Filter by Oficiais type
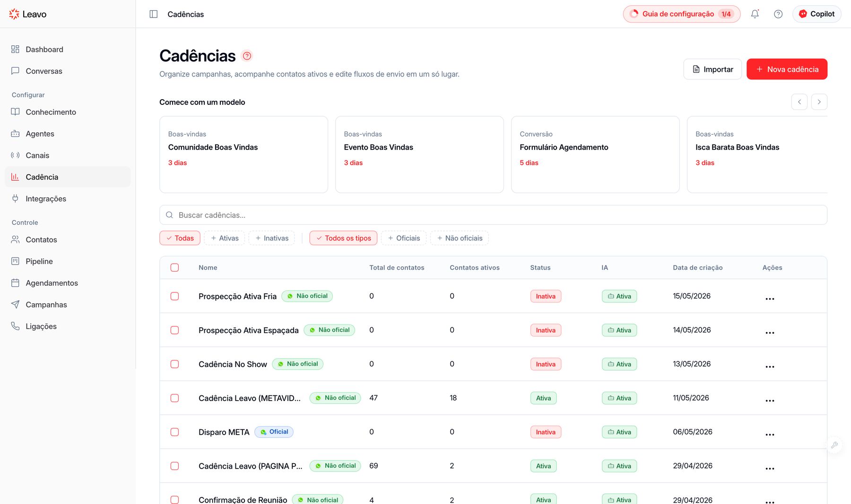Image resolution: width=851 pixels, height=504 pixels. point(404,238)
